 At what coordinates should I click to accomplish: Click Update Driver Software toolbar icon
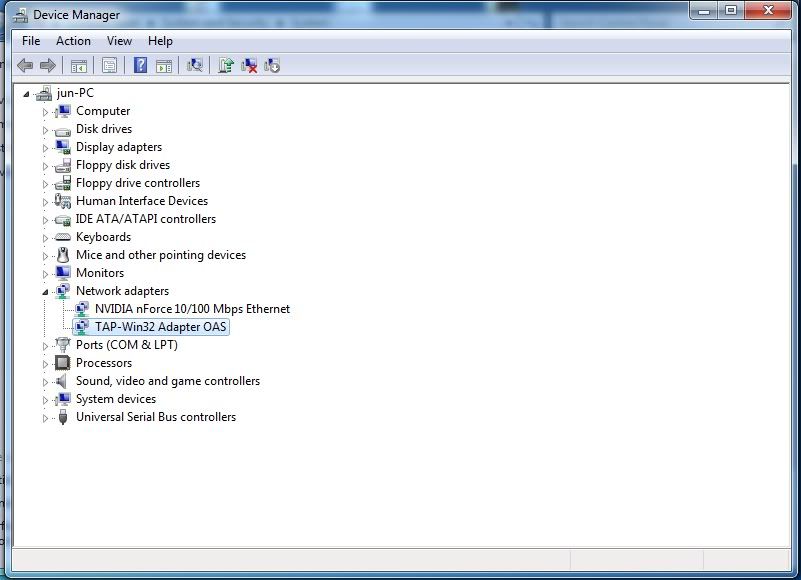click(226, 66)
